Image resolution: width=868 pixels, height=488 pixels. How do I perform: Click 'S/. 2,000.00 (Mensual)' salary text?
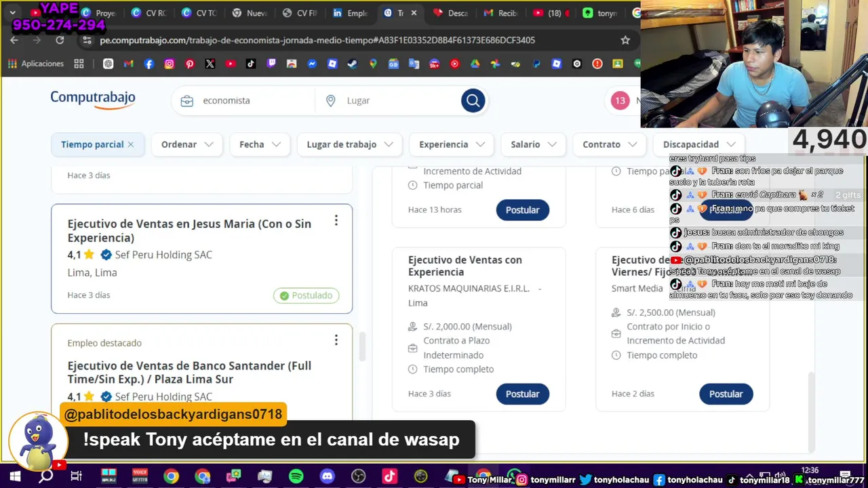pos(467,326)
